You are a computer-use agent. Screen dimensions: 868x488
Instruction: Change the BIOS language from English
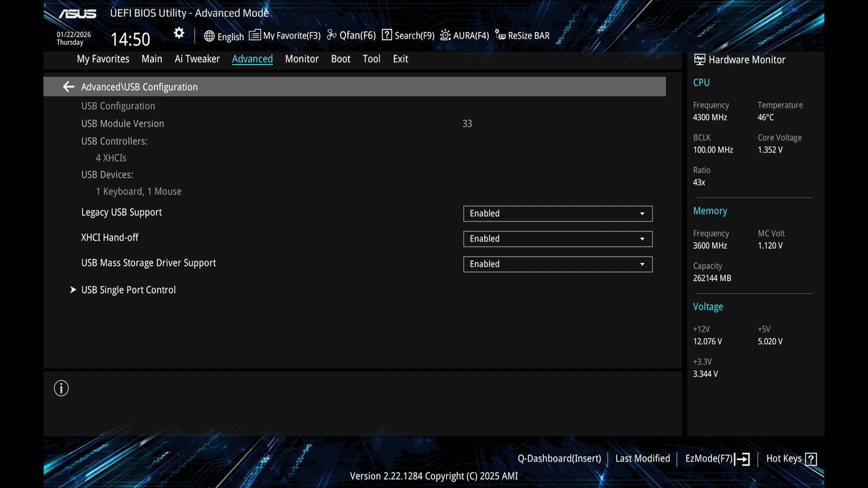(x=224, y=35)
